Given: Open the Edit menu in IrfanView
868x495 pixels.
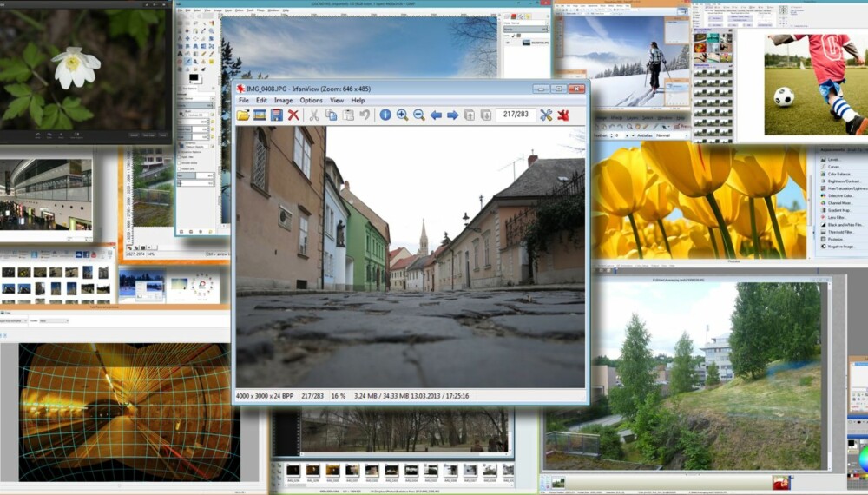Looking at the screenshot, I should pyautogui.click(x=261, y=100).
